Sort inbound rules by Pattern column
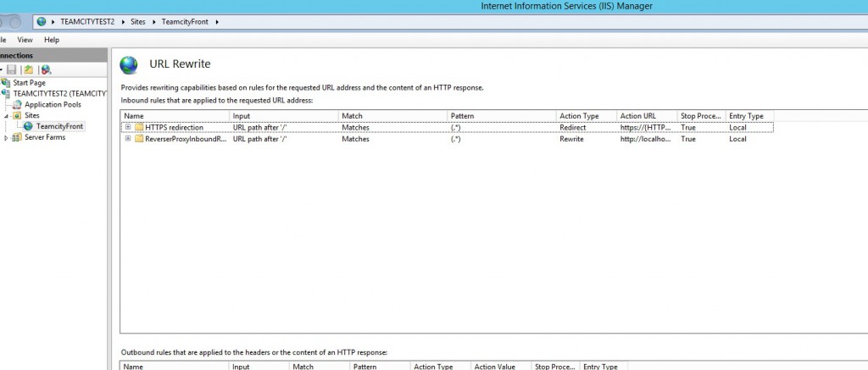This screenshot has width=868, height=370. tap(502, 116)
